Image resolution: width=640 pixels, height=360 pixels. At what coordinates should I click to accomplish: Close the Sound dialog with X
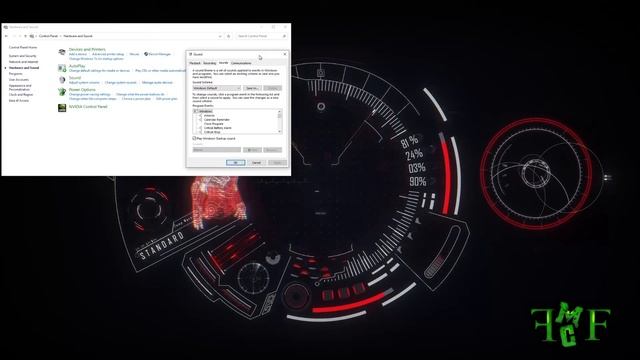pyautogui.click(x=285, y=54)
